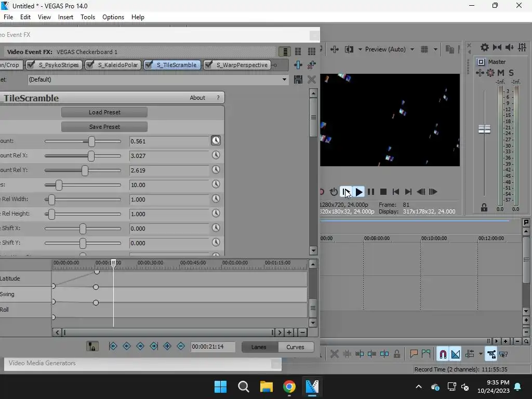
Task: Click the Plug-In Chain icon in Video Event FX
Action: (298, 65)
